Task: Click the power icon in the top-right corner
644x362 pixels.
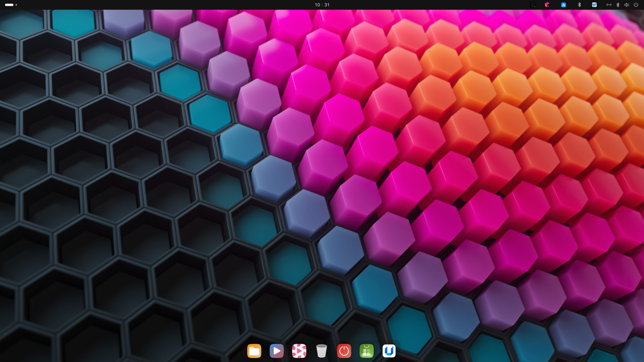Action: [x=636, y=5]
